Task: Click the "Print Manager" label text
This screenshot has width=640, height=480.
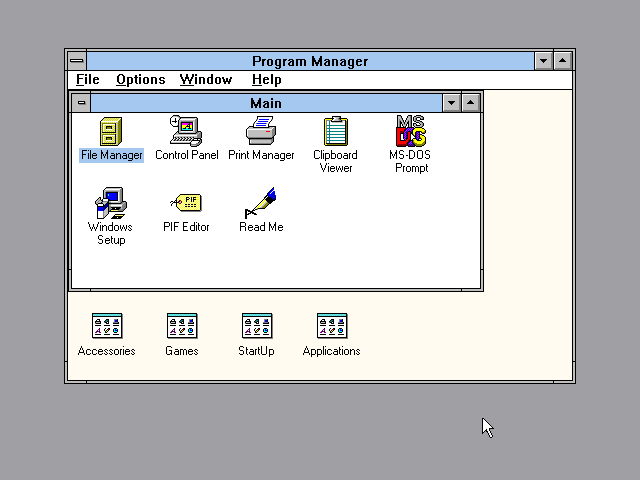Action: click(x=261, y=155)
